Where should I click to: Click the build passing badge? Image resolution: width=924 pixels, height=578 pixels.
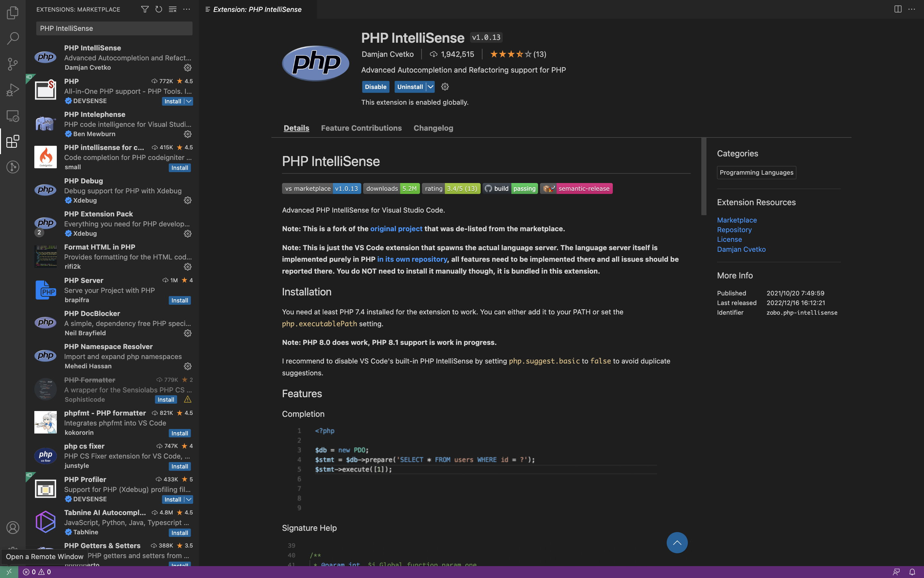click(x=510, y=188)
